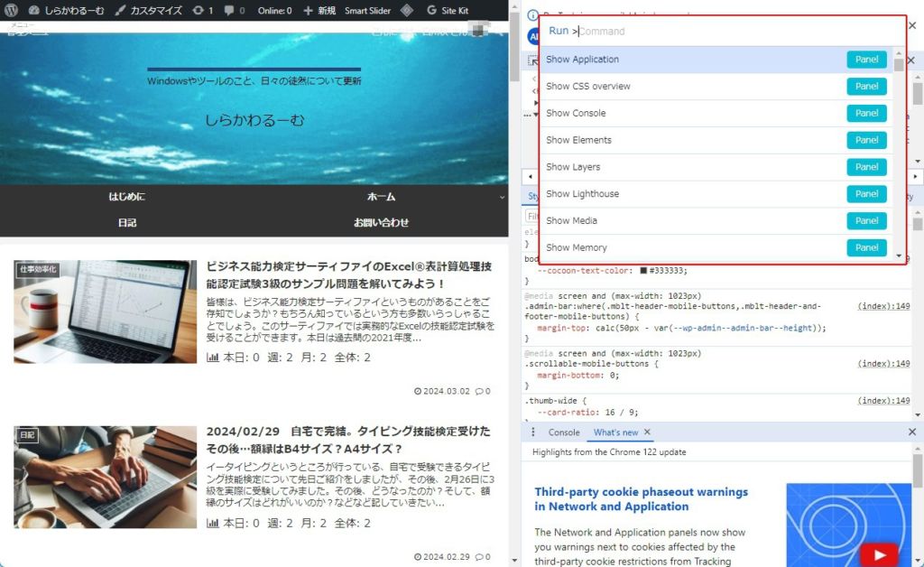Click the #333333 color swatch
924x567 pixels.
coord(643,271)
